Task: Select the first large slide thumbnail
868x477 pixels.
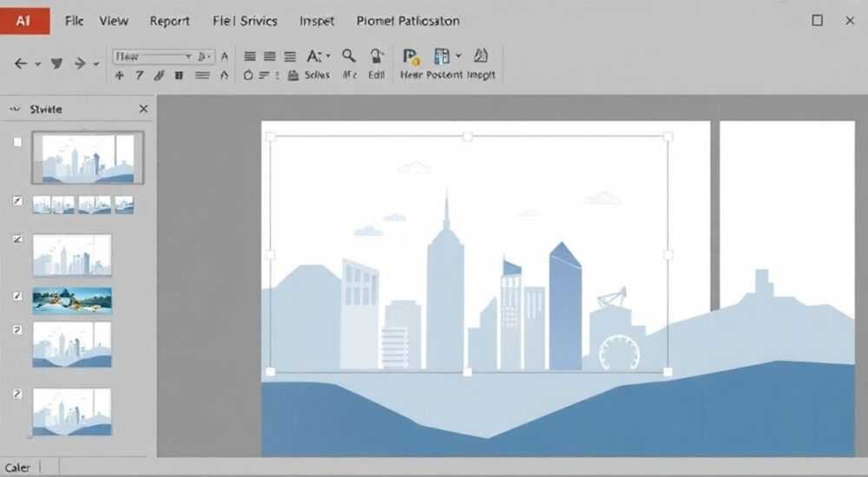Action: tap(88, 158)
